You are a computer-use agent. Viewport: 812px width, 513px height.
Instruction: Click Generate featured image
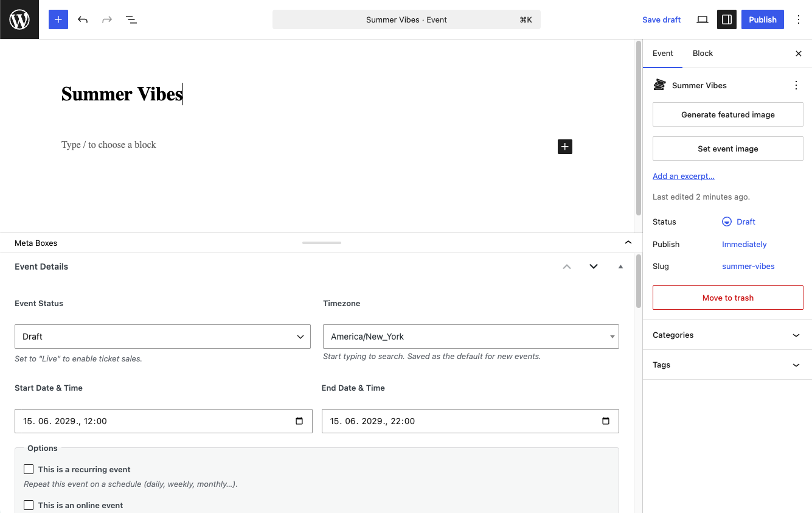(728, 114)
